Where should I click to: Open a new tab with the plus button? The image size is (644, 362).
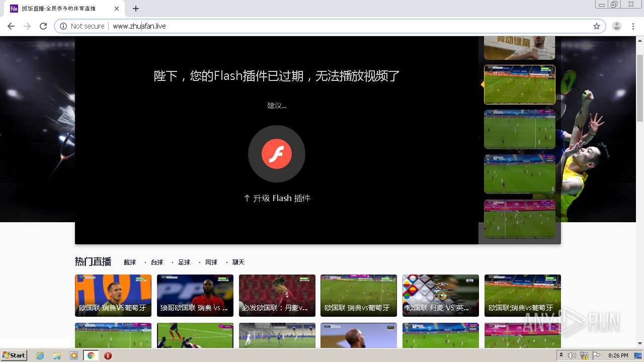click(136, 9)
